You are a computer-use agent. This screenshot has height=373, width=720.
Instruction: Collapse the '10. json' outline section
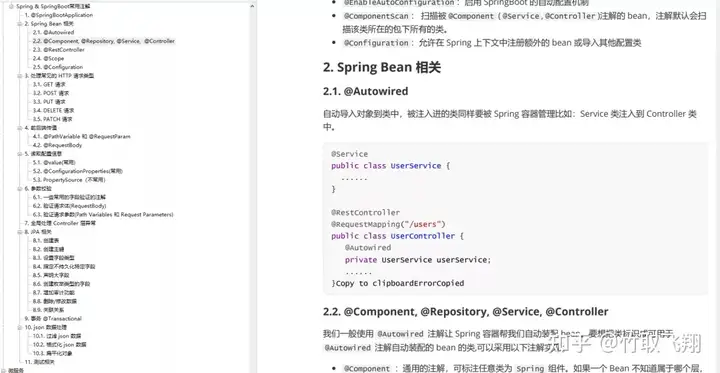tap(20, 328)
